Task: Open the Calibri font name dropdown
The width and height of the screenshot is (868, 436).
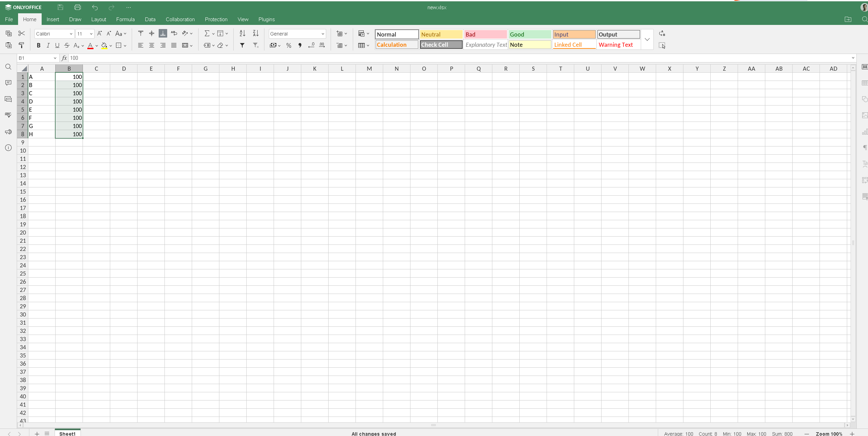Action: point(71,34)
